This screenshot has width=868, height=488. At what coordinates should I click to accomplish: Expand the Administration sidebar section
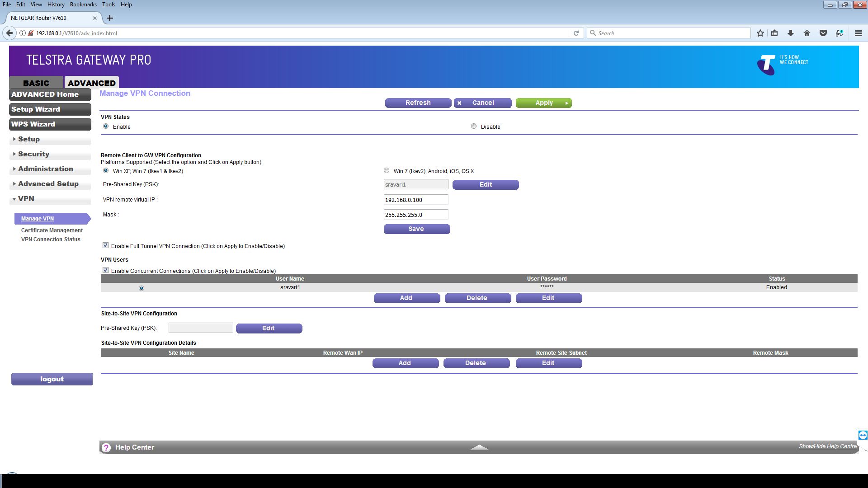point(45,169)
